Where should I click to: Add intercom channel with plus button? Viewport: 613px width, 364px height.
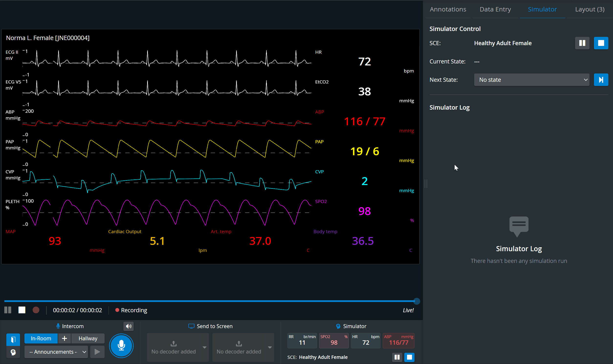pyautogui.click(x=65, y=339)
